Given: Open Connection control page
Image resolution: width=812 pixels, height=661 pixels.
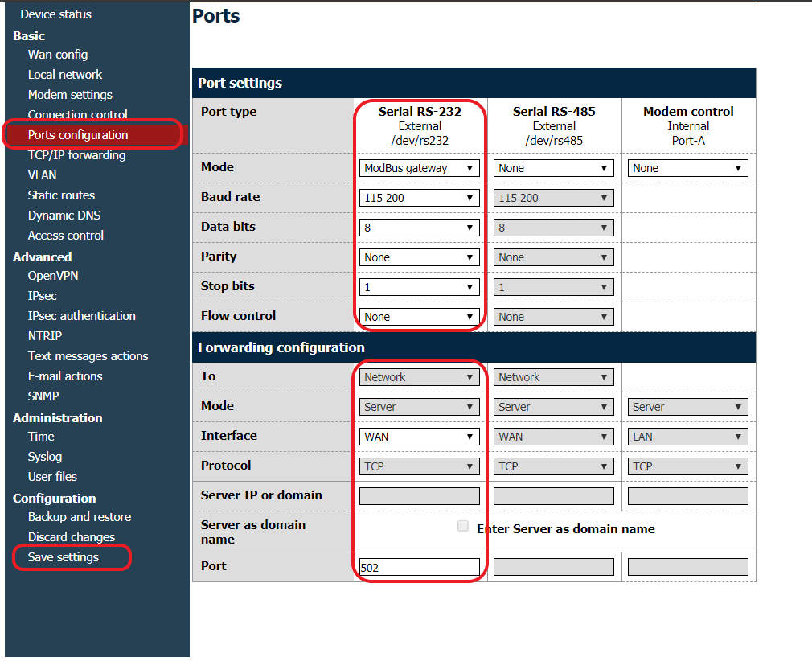Looking at the screenshot, I should pyautogui.click(x=77, y=114).
